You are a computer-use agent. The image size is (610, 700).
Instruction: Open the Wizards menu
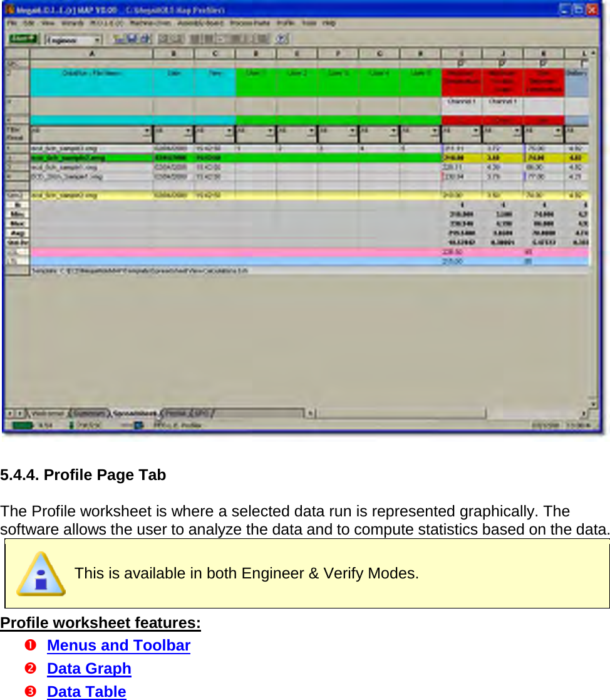73,23
